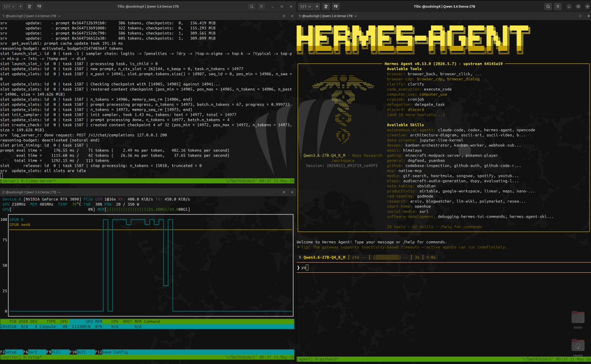Maximize the nvtop terminal pane
Screen dimensions: 591x364
[x=284, y=192]
